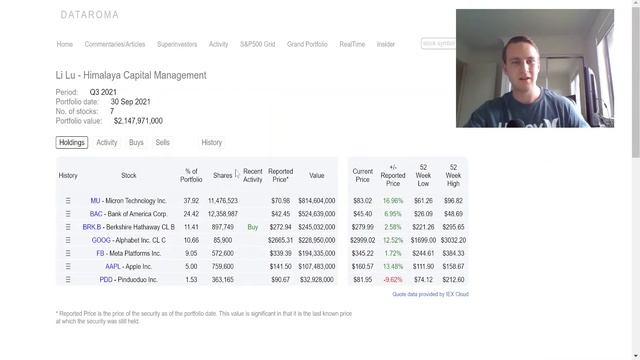Screen dimensions: 640x360
Task: Click the 16.96% change cell
Action: 393,201
